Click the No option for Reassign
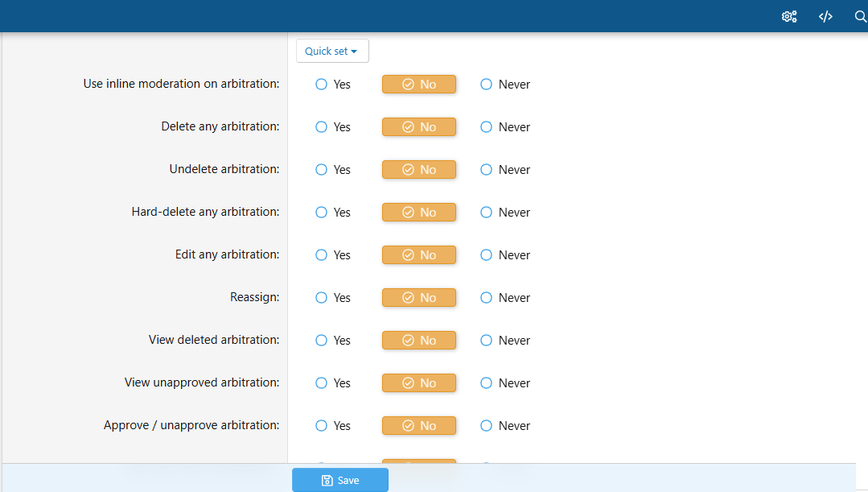Image resolution: width=868 pixels, height=492 pixels. (418, 298)
